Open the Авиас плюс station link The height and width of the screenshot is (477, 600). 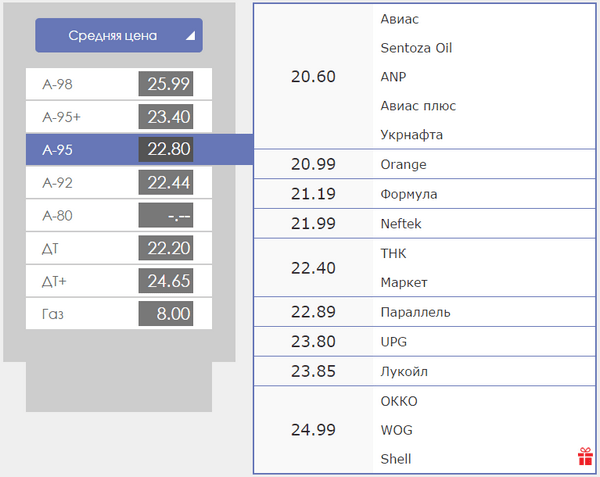pos(418,106)
